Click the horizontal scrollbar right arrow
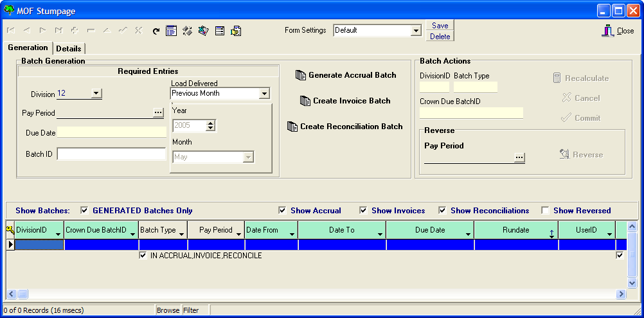The width and height of the screenshot is (644, 318). pyautogui.click(x=621, y=294)
